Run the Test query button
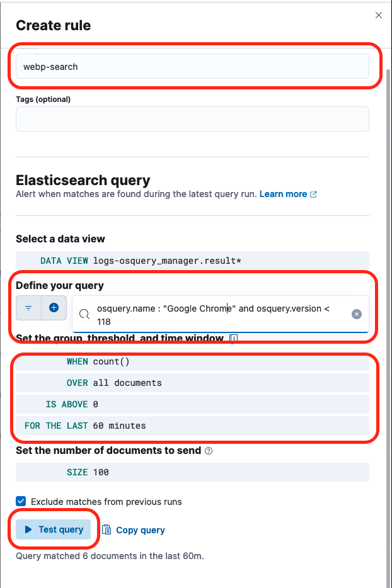392x588 pixels. click(54, 529)
